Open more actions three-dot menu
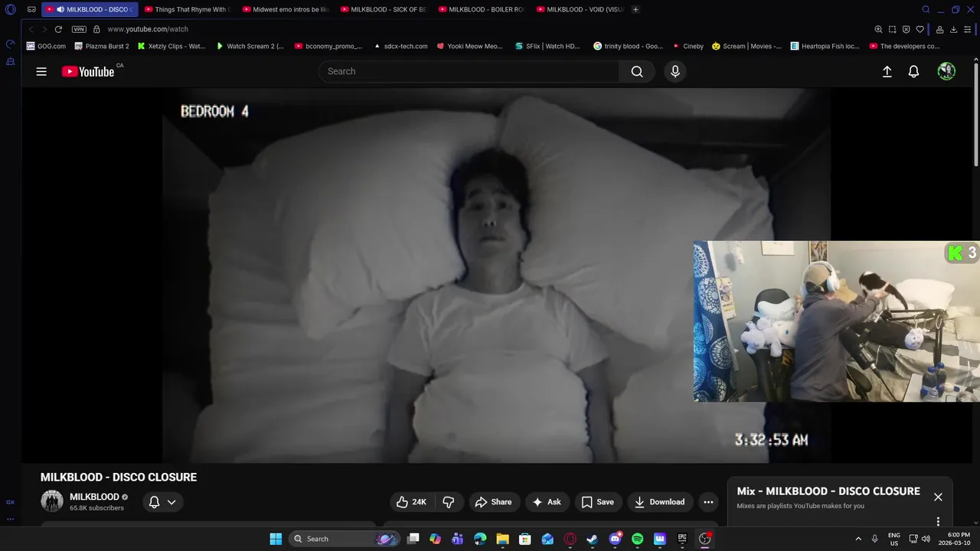 (x=708, y=502)
